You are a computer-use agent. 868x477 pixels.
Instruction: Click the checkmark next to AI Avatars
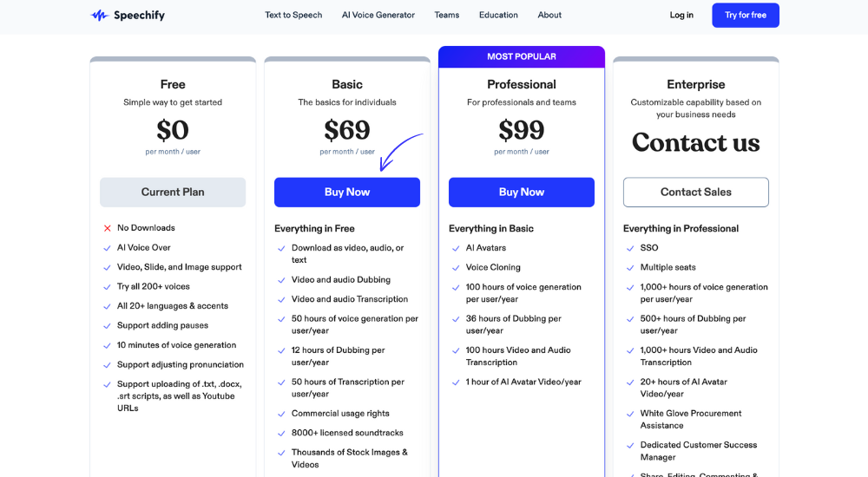[457, 248]
